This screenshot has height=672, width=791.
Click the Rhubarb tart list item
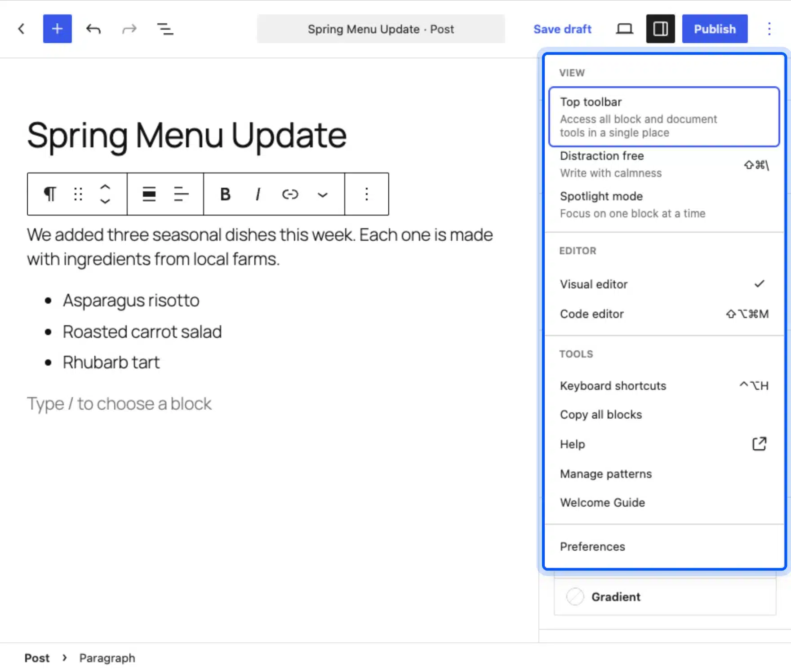click(x=111, y=362)
